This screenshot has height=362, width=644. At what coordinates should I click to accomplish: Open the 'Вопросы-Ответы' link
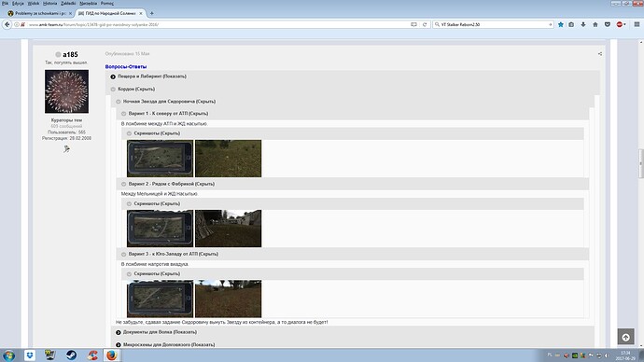(x=126, y=66)
